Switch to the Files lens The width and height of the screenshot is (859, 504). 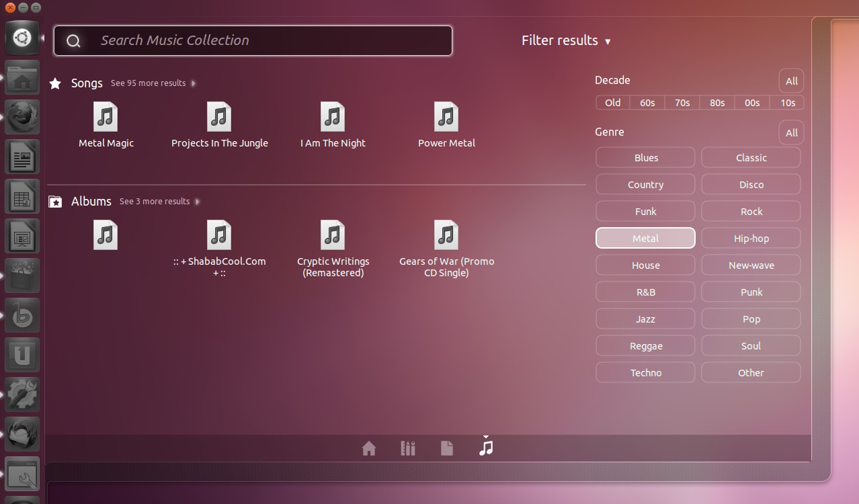point(447,448)
